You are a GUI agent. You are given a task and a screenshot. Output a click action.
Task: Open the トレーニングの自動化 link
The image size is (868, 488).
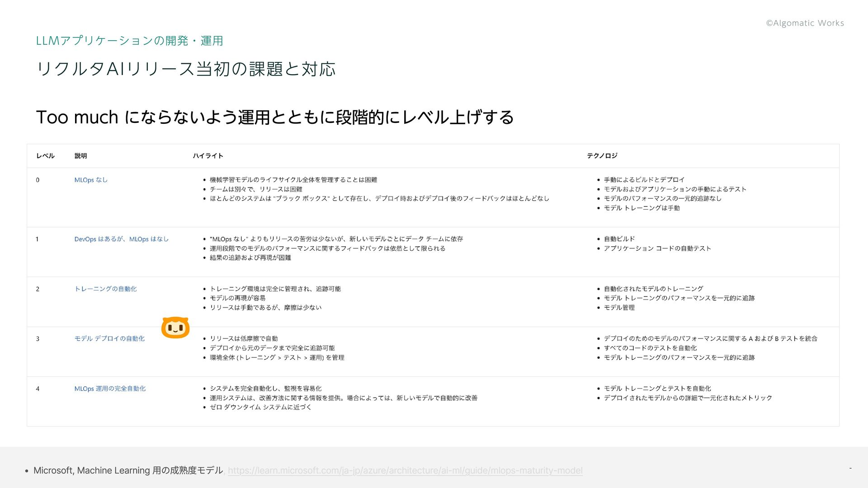[x=105, y=289]
